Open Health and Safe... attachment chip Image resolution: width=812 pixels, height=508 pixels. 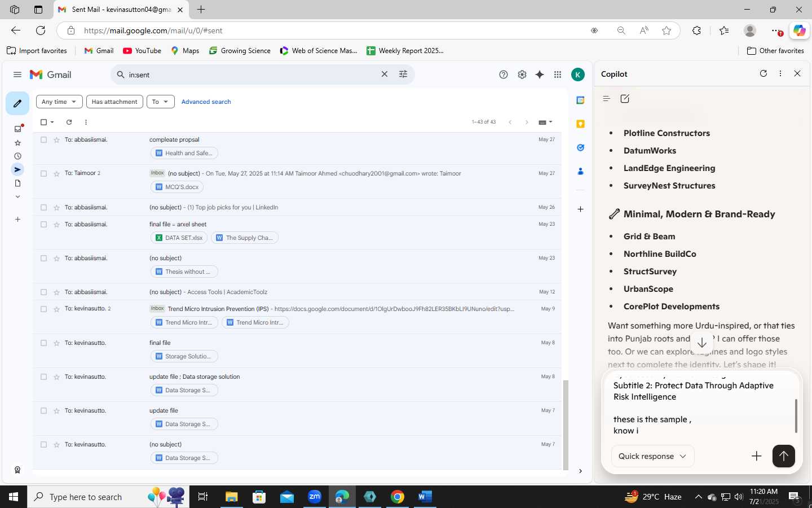[x=184, y=153]
